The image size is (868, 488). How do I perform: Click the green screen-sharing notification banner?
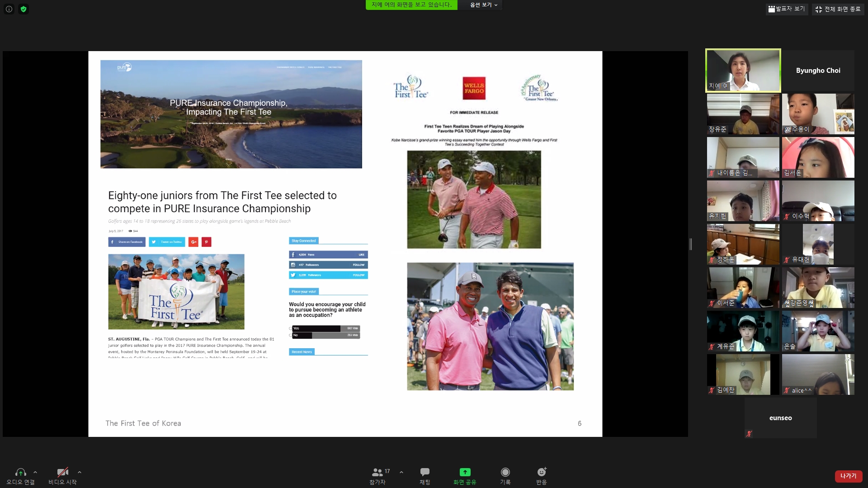click(411, 5)
